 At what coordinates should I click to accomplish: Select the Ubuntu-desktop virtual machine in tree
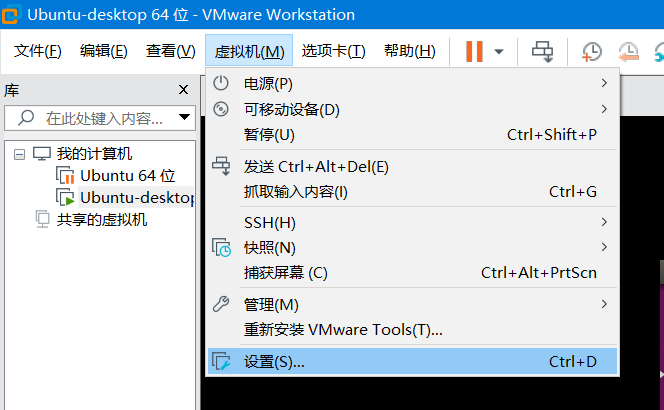click(x=137, y=197)
